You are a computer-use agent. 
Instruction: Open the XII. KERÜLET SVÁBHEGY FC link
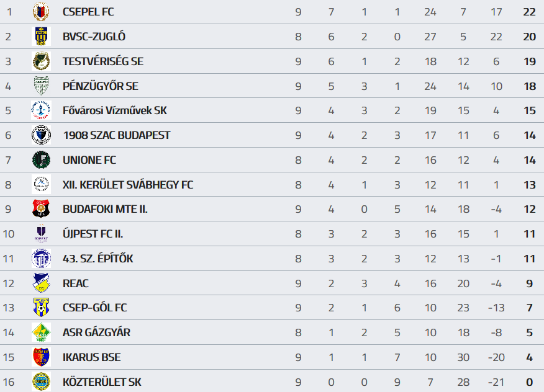(x=128, y=185)
